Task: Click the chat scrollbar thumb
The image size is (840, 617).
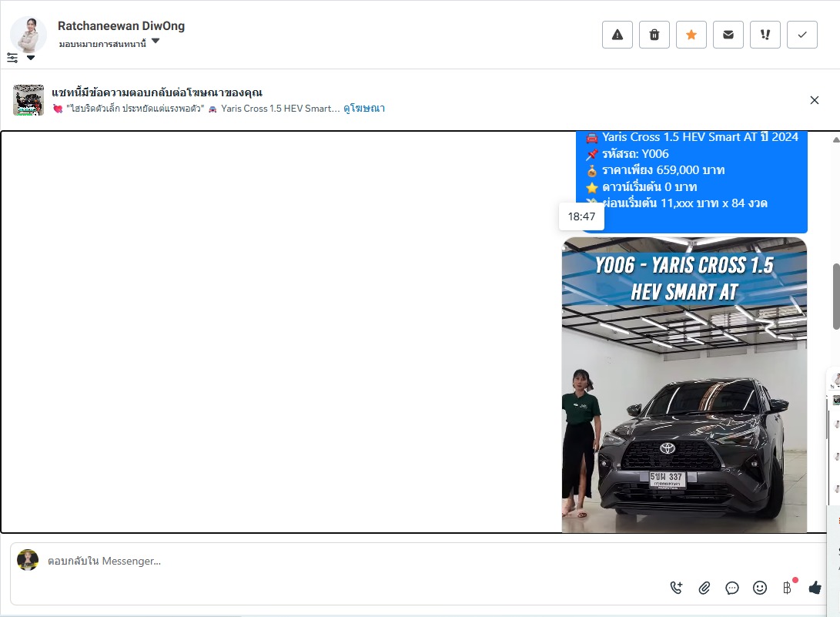Action: [835, 297]
